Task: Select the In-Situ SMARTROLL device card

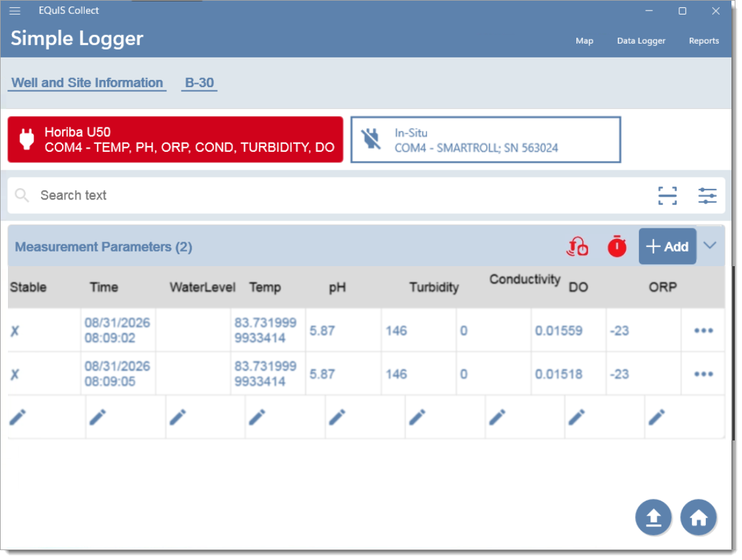Action: tap(485, 139)
